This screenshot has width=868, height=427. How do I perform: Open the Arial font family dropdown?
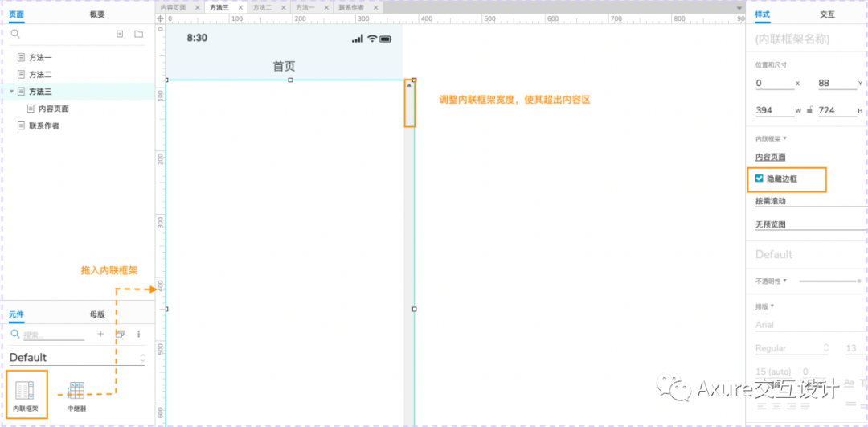pyautogui.click(x=811, y=325)
